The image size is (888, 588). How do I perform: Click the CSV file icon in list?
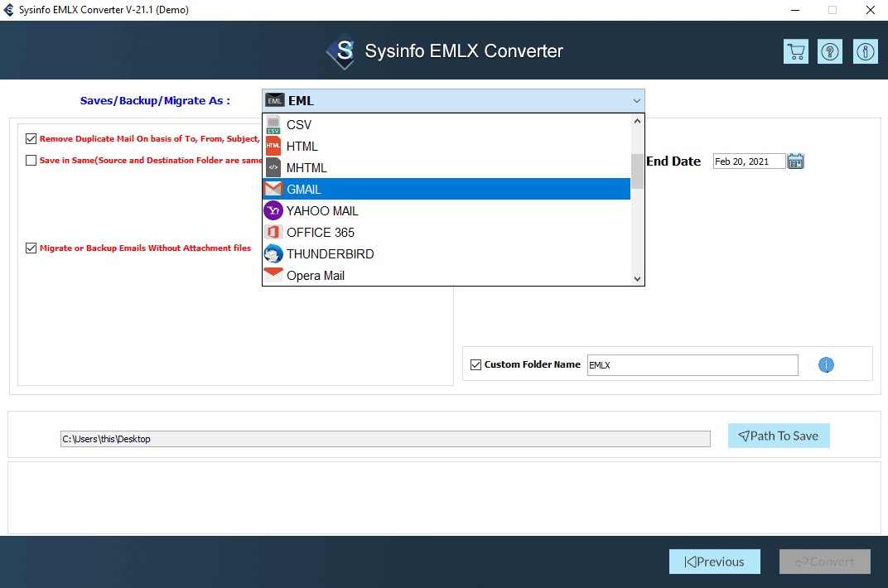click(x=273, y=124)
